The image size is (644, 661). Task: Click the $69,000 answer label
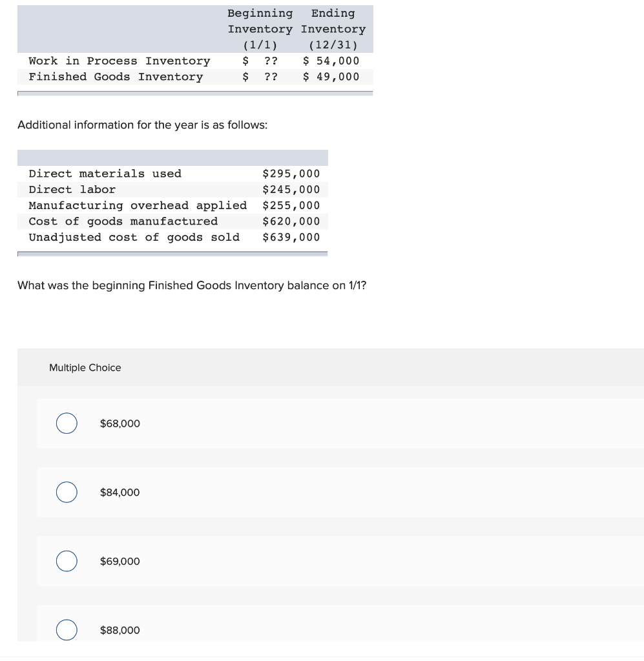click(120, 561)
